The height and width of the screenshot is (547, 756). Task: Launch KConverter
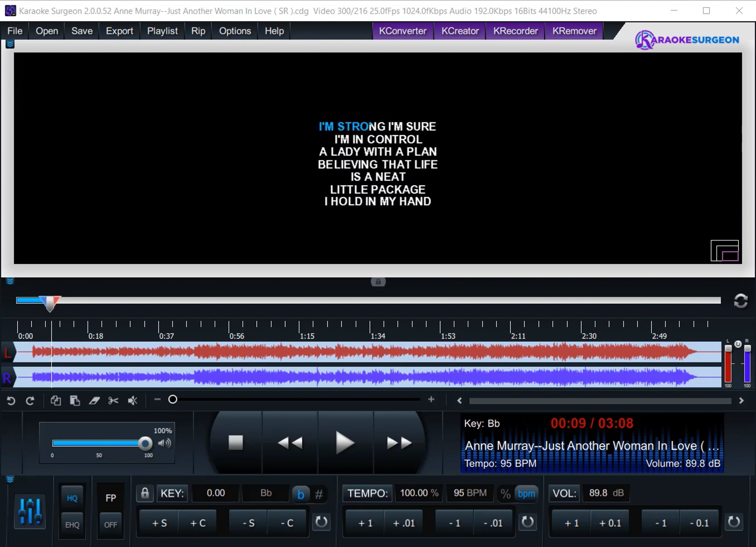tap(403, 31)
